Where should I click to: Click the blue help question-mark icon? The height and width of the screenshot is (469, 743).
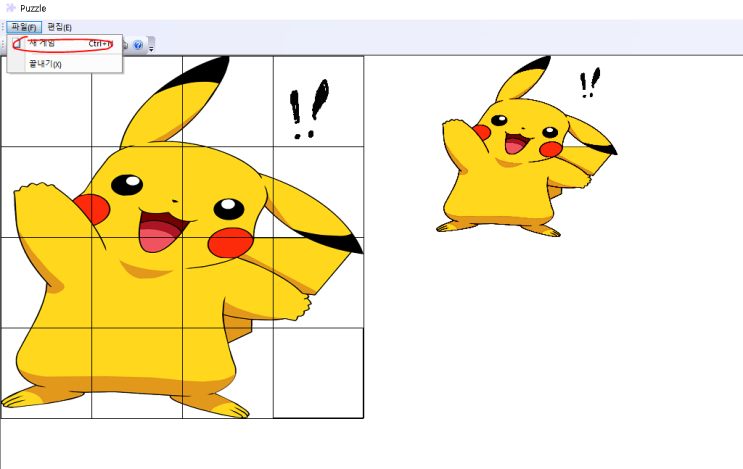coord(138,45)
